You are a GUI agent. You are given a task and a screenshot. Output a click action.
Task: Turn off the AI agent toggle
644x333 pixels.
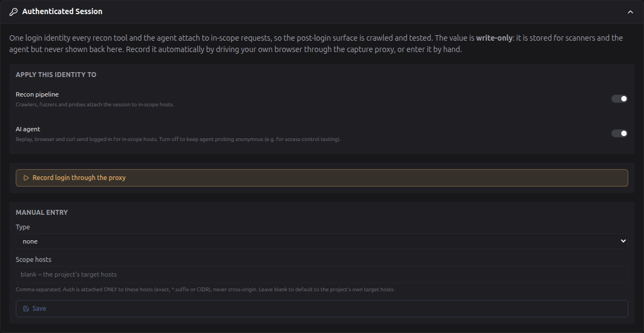pos(620,133)
